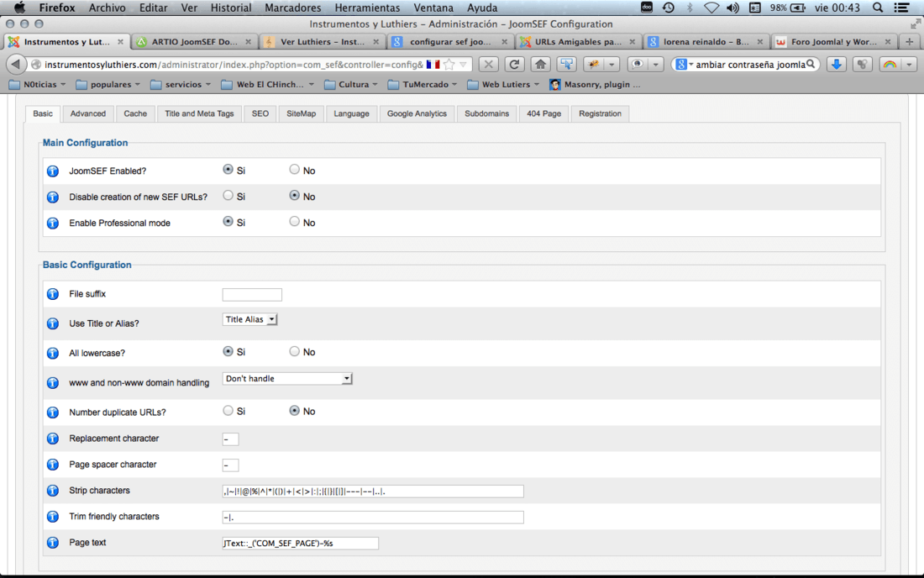This screenshot has height=578, width=924.
Task: Bookmark this page with the star icon
Action: click(449, 64)
